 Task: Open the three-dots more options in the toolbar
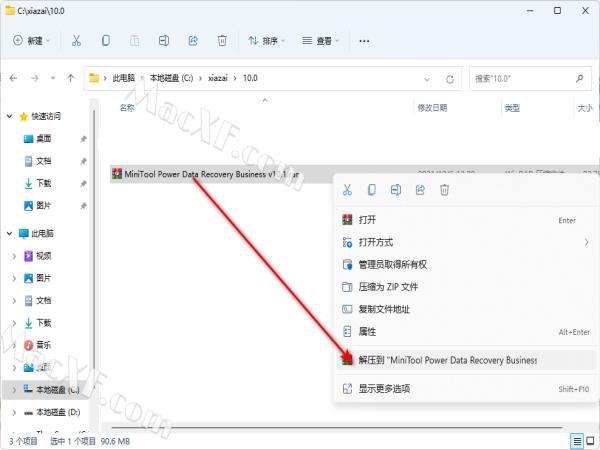tap(364, 41)
